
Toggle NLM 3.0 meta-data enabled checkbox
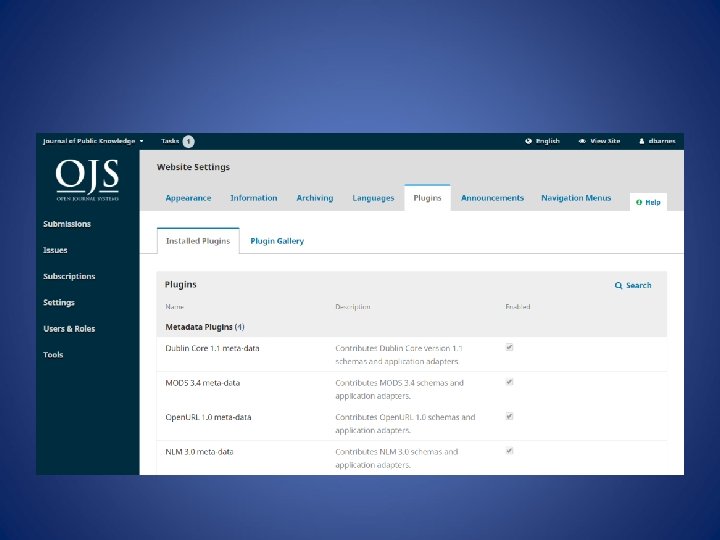tap(509, 451)
